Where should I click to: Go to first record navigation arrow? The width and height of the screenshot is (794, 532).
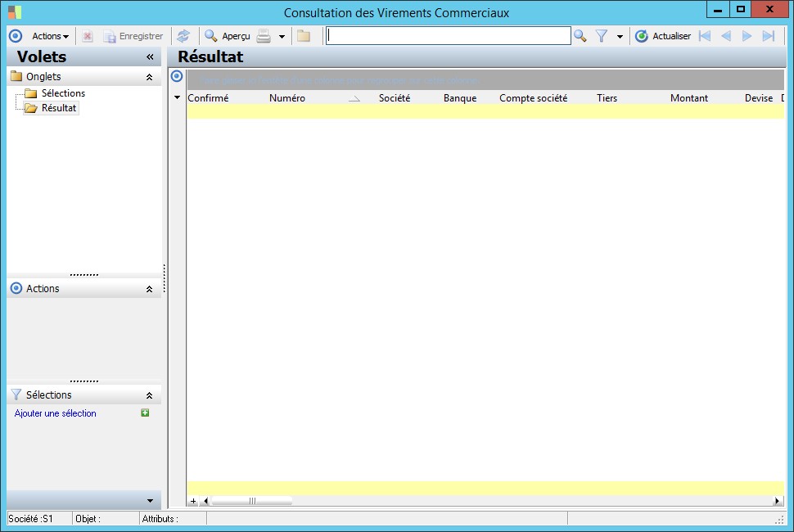point(705,36)
